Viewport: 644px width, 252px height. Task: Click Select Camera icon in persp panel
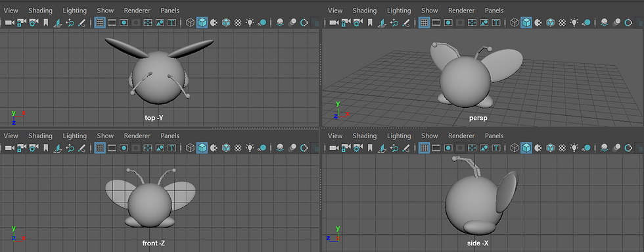[334, 22]
